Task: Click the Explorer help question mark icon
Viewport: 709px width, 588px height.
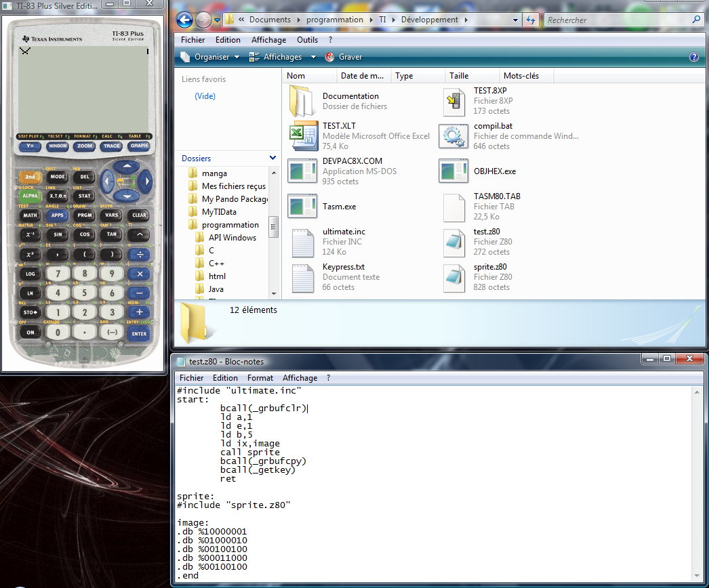Action: click(x=693, y=58)
